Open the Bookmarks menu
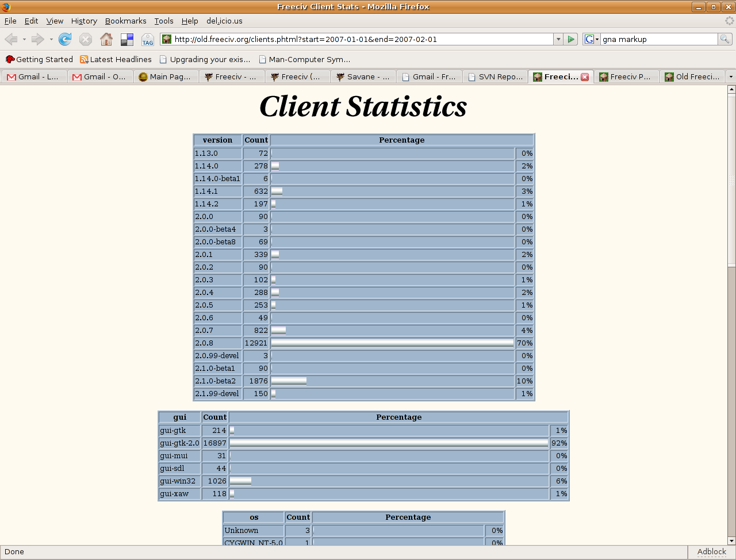The height and width of the screenshot is (560, 736). (x=125, y=21)
